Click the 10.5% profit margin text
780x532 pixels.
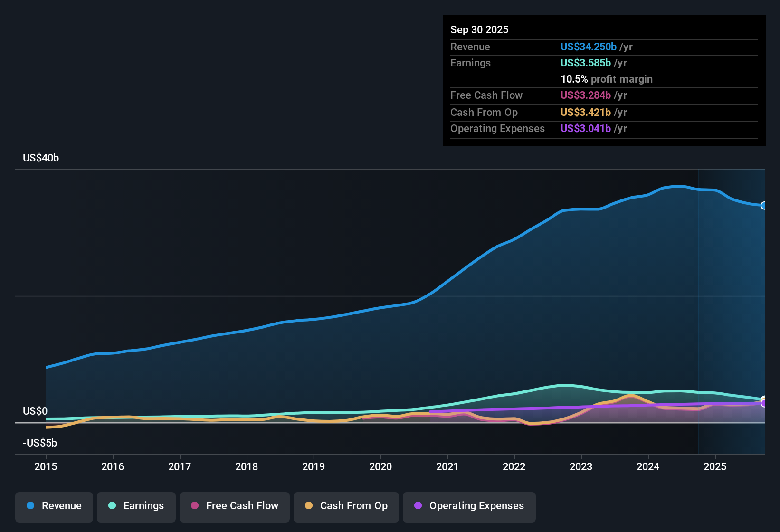click(x=607, y=79)
